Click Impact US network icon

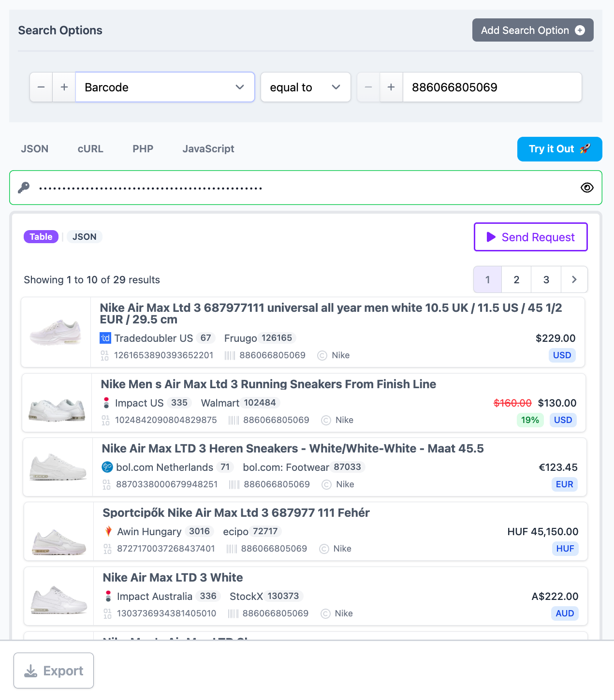tap(106, 403)
